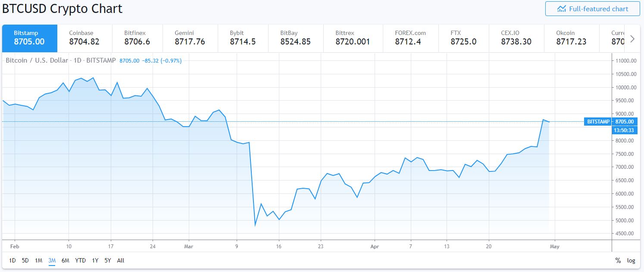The image size is (644, 272).
Task: Set the chart range to 1D
Action: point(13,260)
